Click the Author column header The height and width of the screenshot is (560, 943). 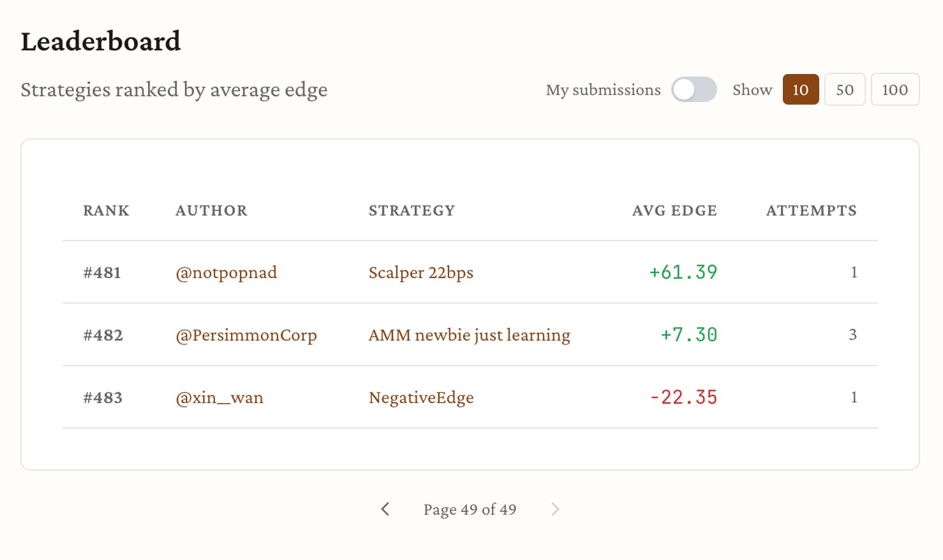point(211,211)
